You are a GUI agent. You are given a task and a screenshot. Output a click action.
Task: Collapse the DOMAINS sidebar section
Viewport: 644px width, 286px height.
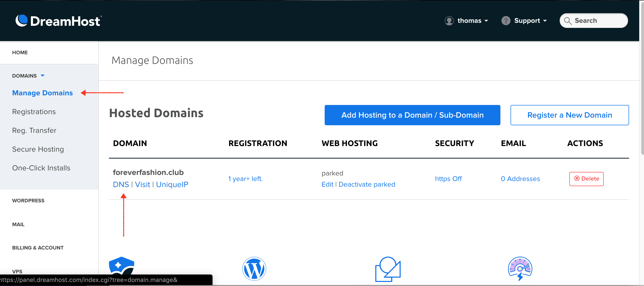(x=28, y=76)
